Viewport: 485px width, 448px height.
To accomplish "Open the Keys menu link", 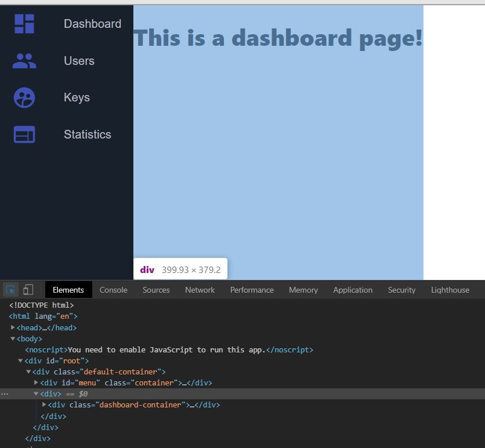I will click(77, 97).
